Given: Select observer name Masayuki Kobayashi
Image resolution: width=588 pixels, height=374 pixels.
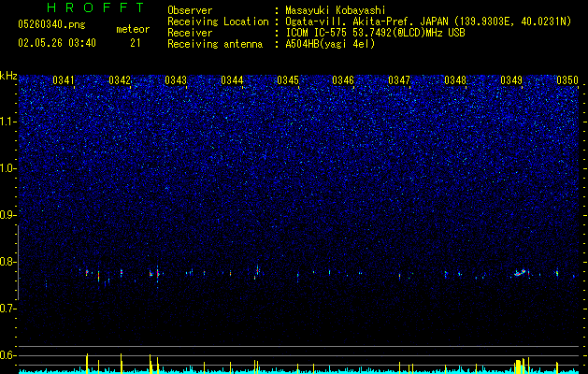Looking at the screenshot, I should pyautogui.click(x=336, y=10).
